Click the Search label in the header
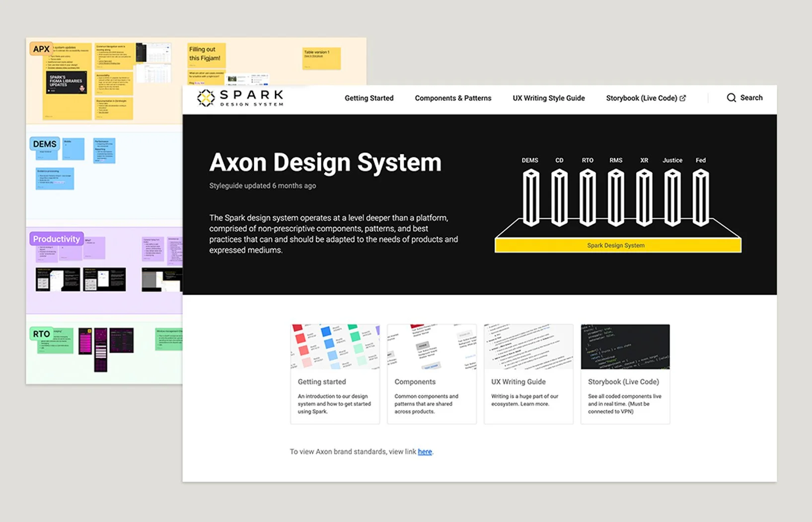The image size is (812, 522). 751,98
